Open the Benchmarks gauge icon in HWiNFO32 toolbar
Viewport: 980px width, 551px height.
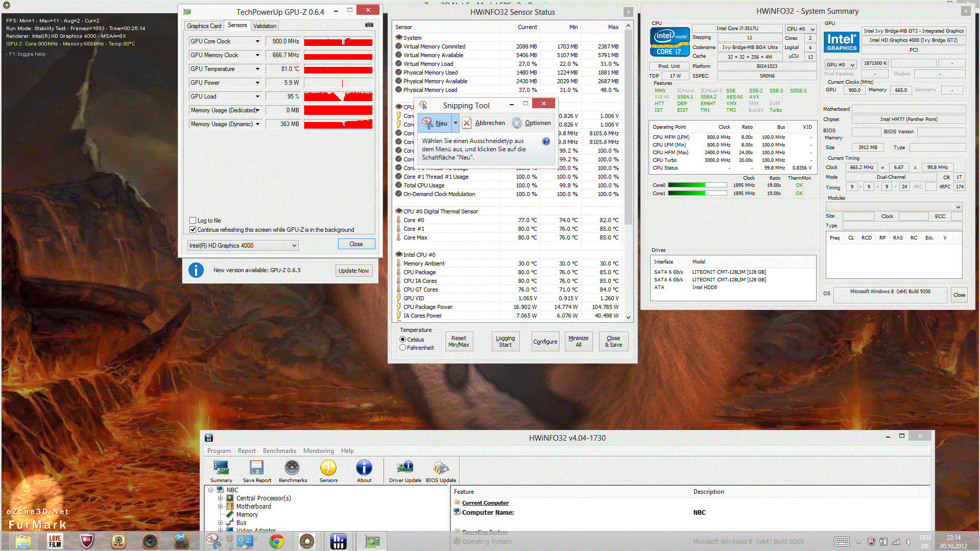click(x=293, y=471)
